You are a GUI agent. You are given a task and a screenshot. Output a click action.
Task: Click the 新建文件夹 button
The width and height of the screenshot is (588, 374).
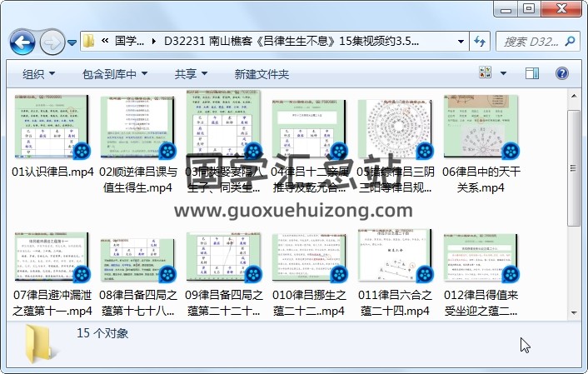click(262, 74)
